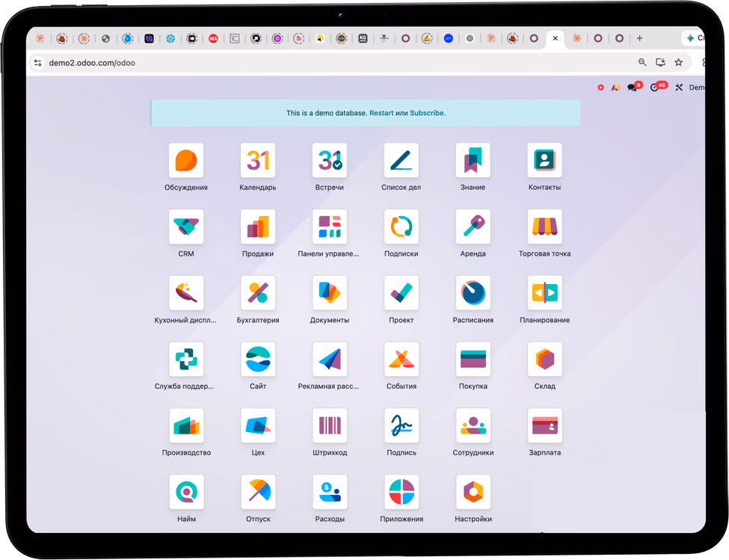Bookmark page with the star icon
This screenshot has width=729, height=560.
[x=679, y=62]
